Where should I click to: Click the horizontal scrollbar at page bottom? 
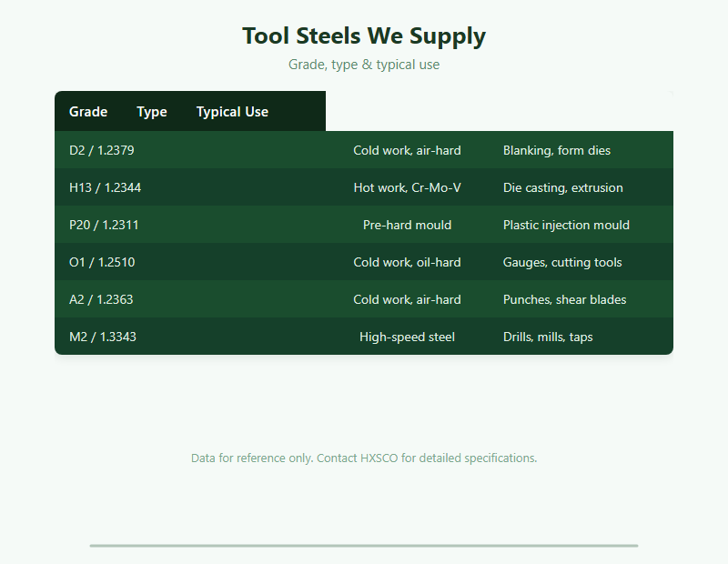364,546
